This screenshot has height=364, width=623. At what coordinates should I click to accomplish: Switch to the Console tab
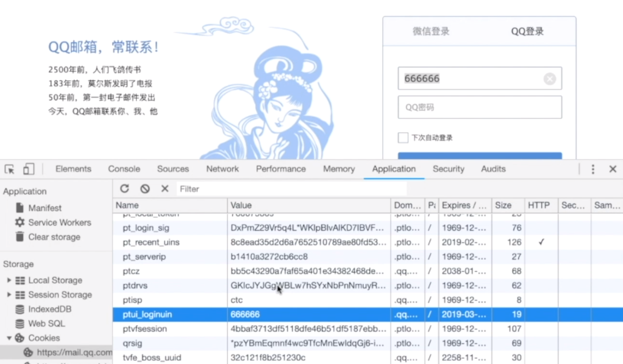pyautogui.click(x=124, y=169)
